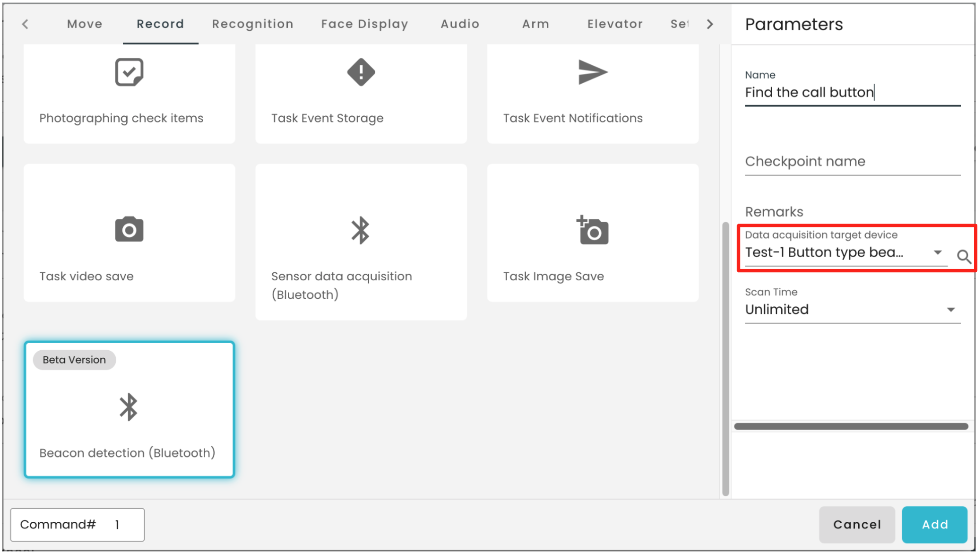Switch to the Arm tab
The width and height of the screenshot is (980, 554).
click(x=536, y=24)
